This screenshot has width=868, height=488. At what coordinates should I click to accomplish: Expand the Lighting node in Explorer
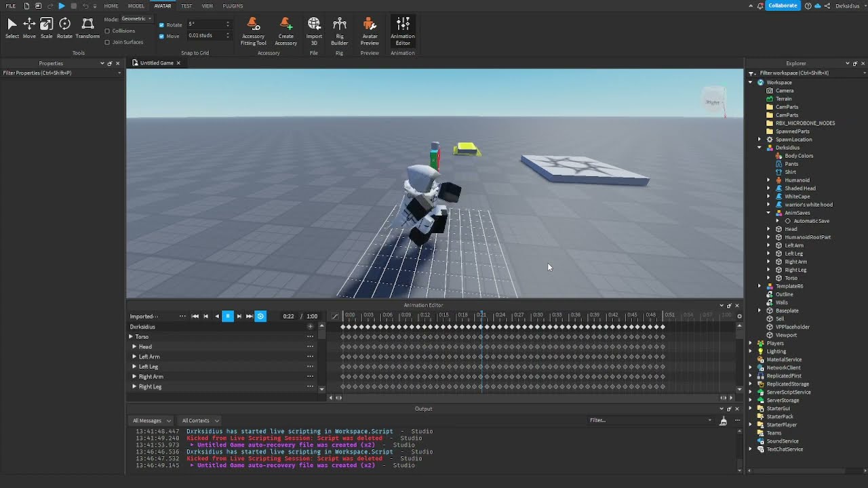(751, 351)
